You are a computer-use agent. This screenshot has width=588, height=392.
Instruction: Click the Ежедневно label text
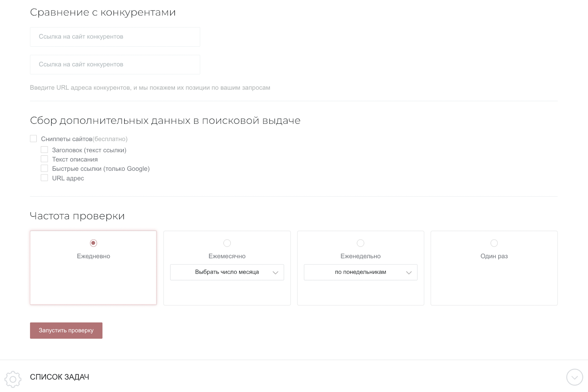(93, 256)
